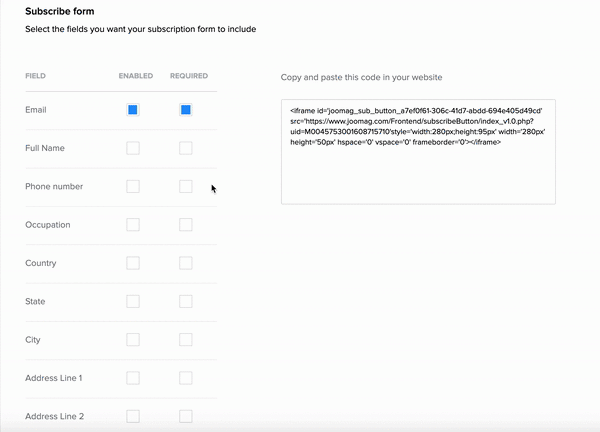
Task: Enable the Occupation field
Action: (x=133, y=225)
